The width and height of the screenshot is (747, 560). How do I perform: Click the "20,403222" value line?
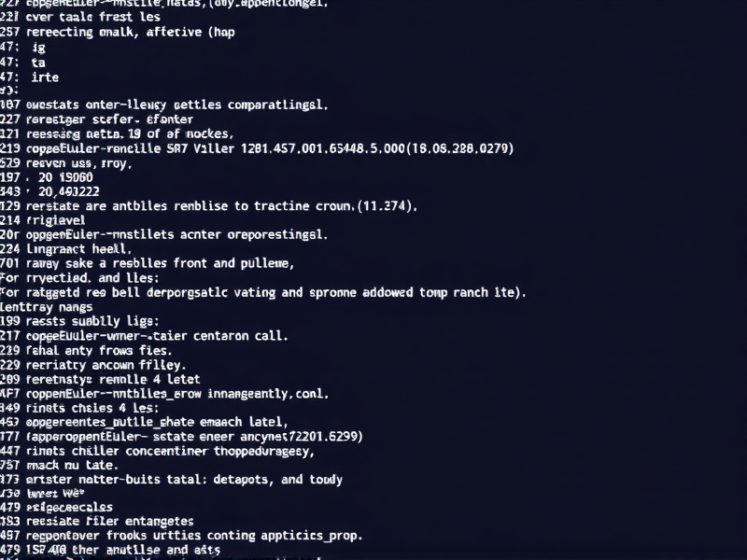(68, 190)
